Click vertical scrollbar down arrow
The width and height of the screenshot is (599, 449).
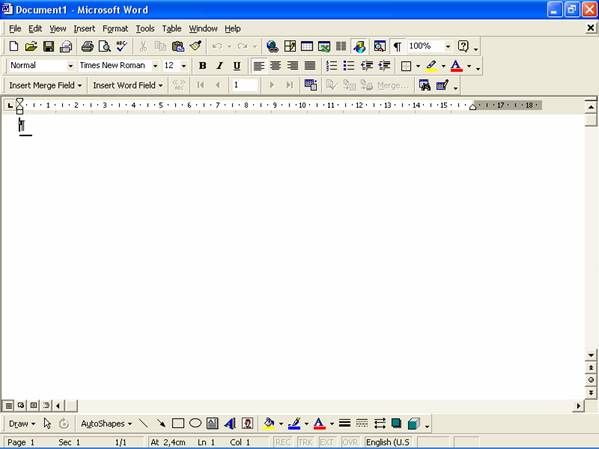tap(591, 355)
